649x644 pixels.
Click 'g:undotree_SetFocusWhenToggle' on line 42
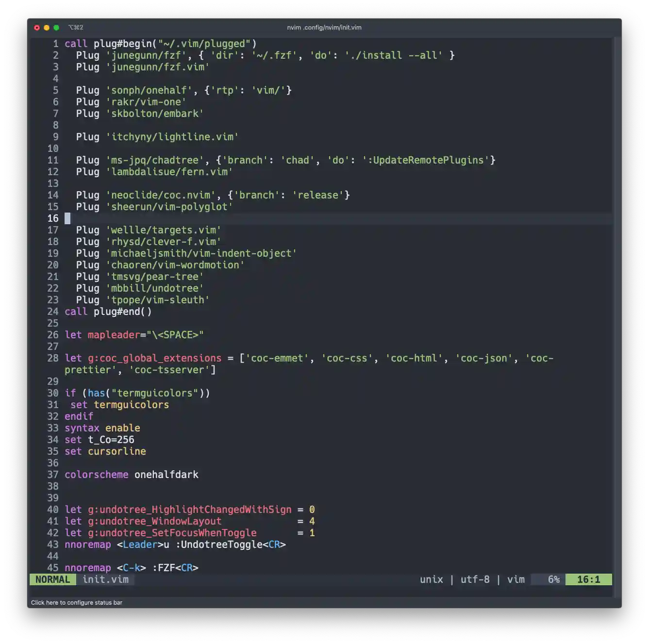(172, 533)
